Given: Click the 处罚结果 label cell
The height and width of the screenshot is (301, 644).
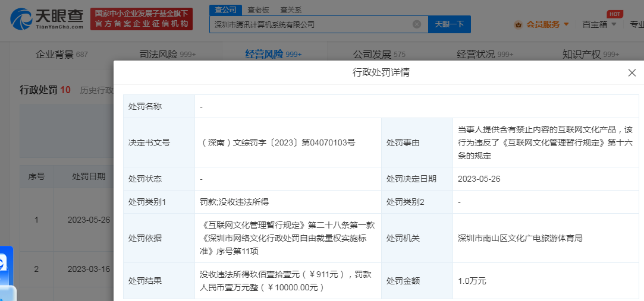Looking at the screenshot, I should (159, 281).
